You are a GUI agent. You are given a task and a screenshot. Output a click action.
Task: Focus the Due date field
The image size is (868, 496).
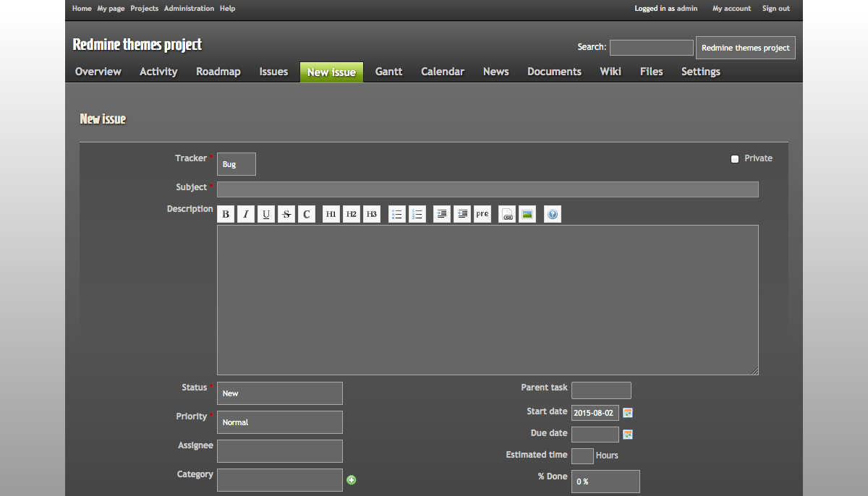pos(595,435)
